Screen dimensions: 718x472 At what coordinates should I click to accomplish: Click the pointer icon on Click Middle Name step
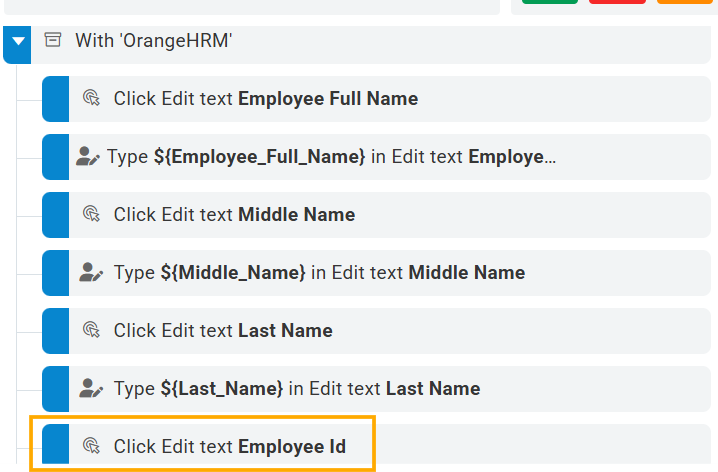(x=91, y=214)
